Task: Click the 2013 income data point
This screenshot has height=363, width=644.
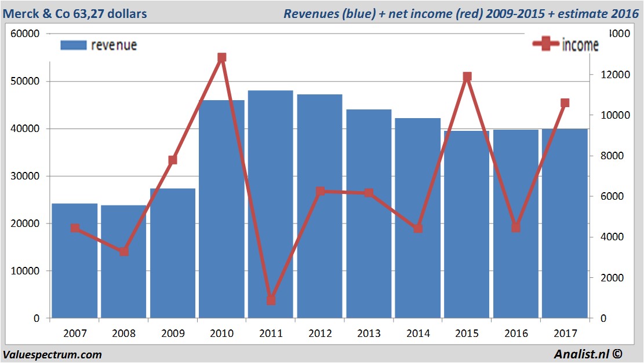Action: (x=369, y=193)
